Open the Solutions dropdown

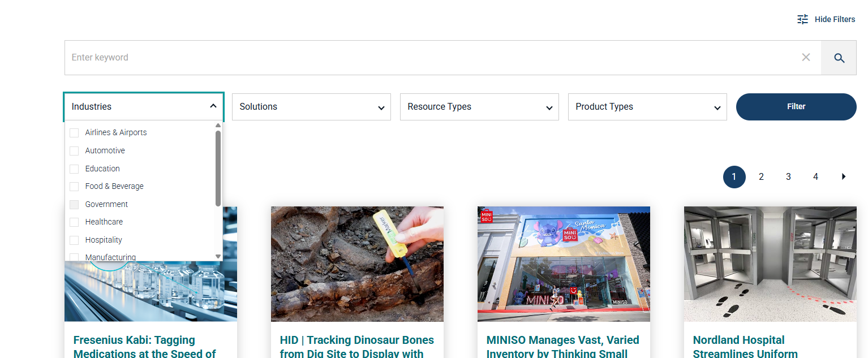pos(311,107)
